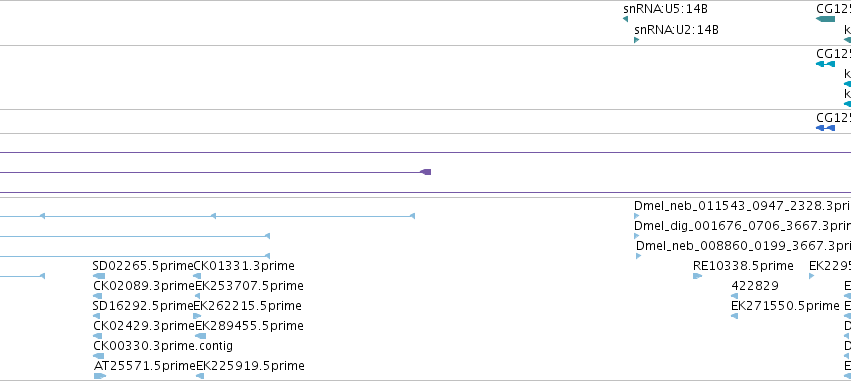Click the EK253707.5prime EST arrow

pyautogui.click(x=198, y=296)
